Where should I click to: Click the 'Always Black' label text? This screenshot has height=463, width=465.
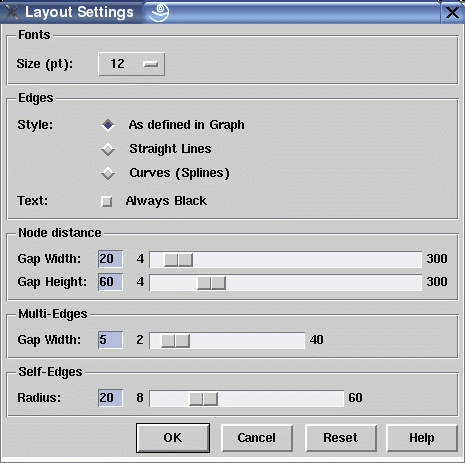pyautogui.click(x=166, y=201)
